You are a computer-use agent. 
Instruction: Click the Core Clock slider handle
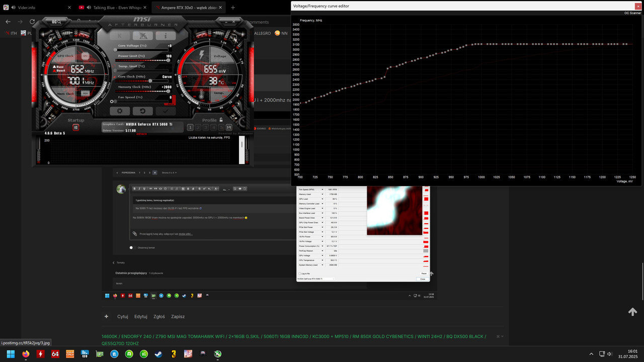150,81
